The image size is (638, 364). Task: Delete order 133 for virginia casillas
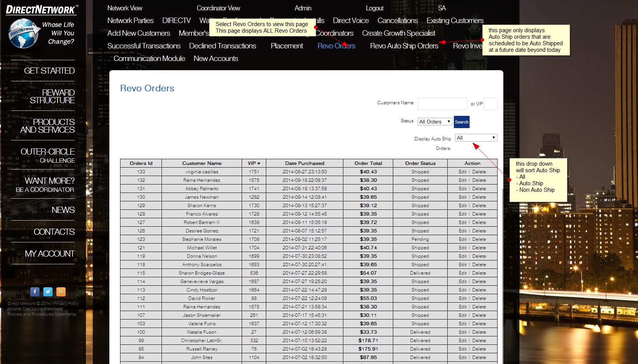coord(479,172)
